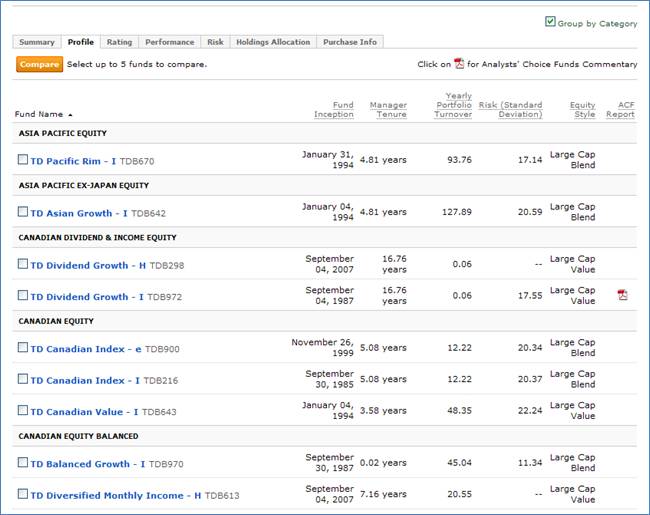
Task: Go to the Performance tab
Action: (x=170, y=42)
